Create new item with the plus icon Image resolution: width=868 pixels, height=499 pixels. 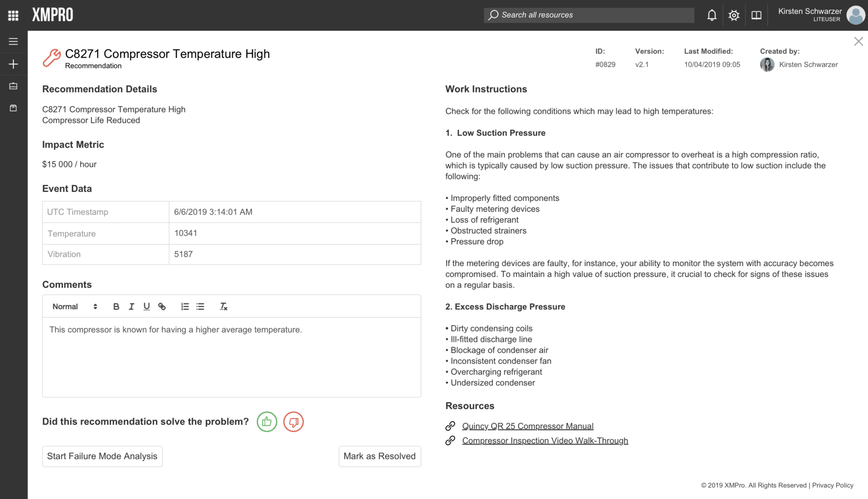(x=13, y=63)
